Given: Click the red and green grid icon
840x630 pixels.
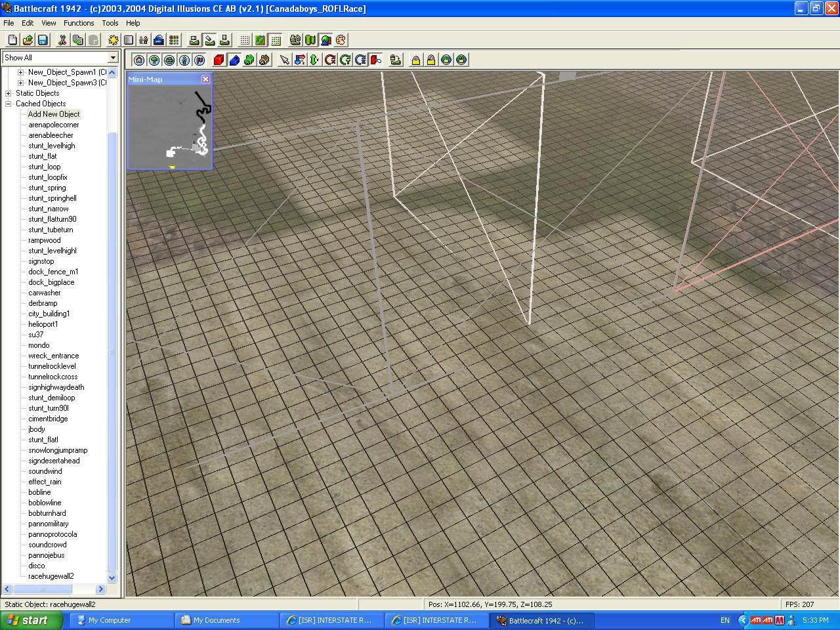Looking at the screenshot, I should coord(174,40).
